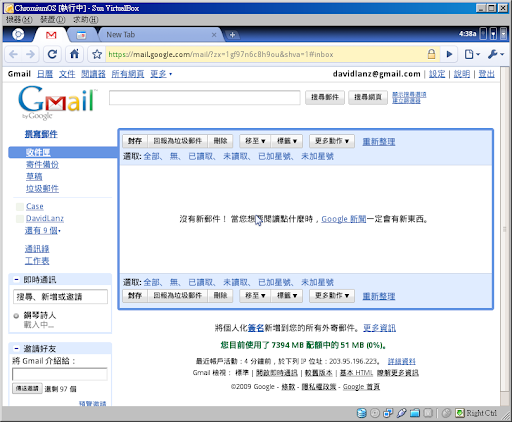Expand the 更多 dropdown in the top bar
The width and height of the screenshot is (512, 422).
tap(161, 74)
